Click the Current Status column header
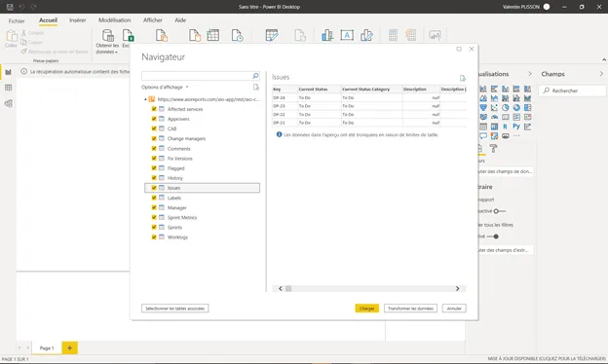The width and height of the screenshot is (608, 364). pyautogui.click(x=320, y=90)
